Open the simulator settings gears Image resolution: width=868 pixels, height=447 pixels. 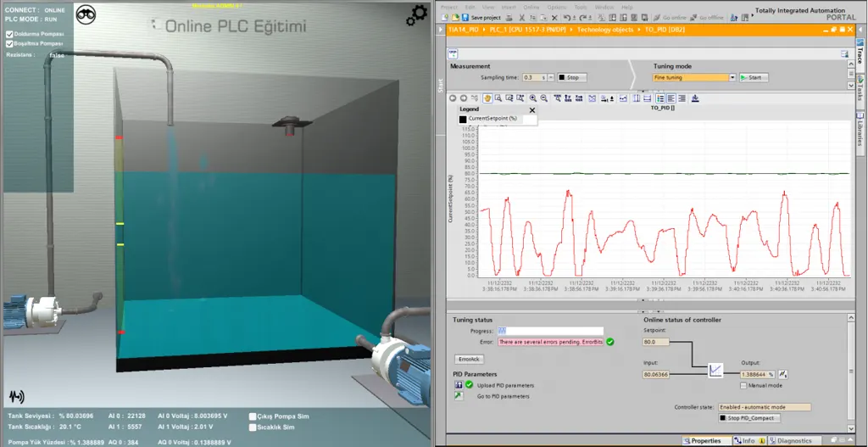(416, 15)
